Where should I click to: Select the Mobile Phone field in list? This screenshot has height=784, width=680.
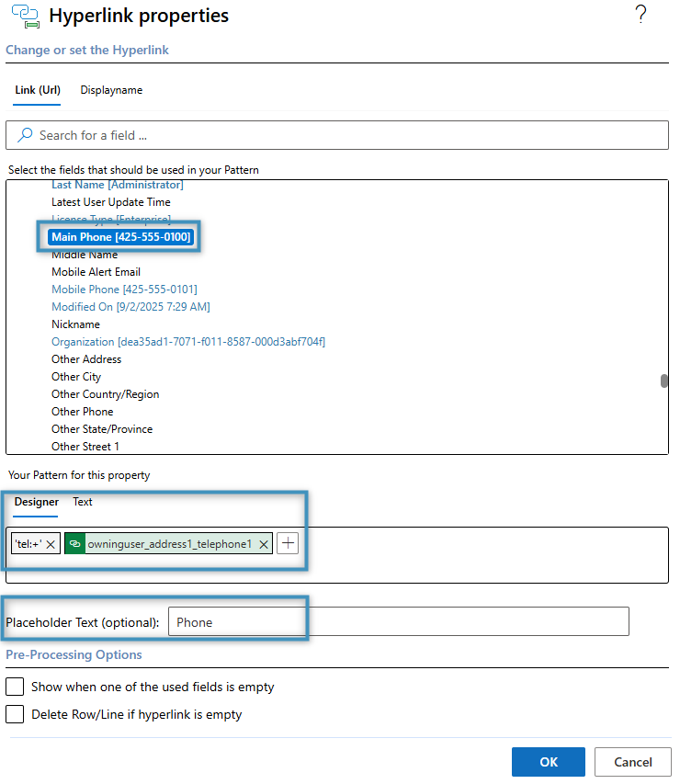coord(124,290)
